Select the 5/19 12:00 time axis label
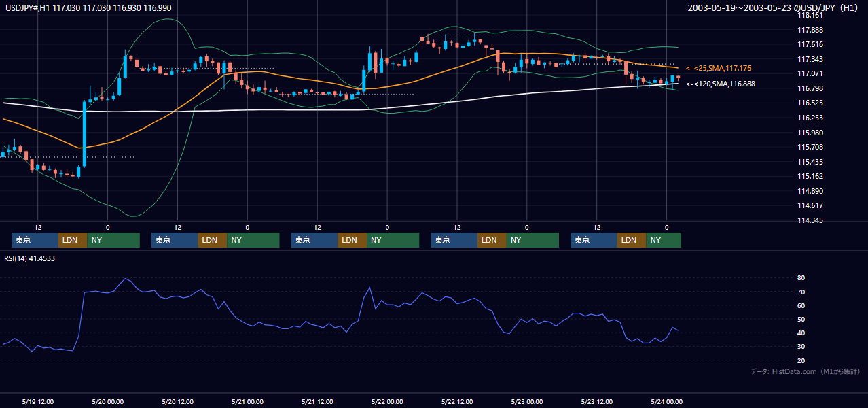 (x=38, y=401)
